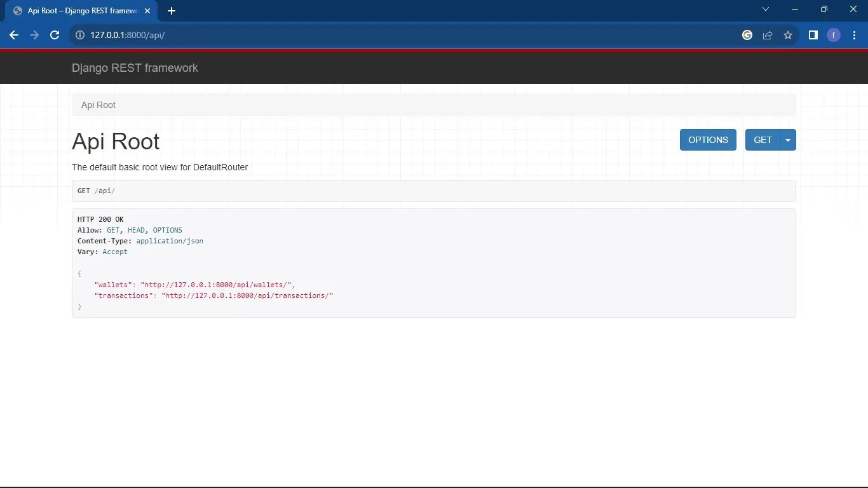
Task: Click the browser profile avatar icon
Action: [833, 35]
